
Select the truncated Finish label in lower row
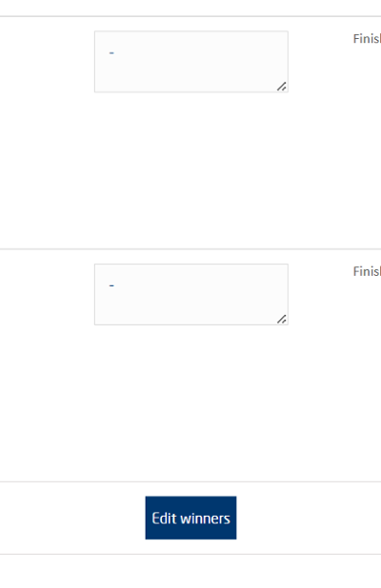(x=367, y=271)
